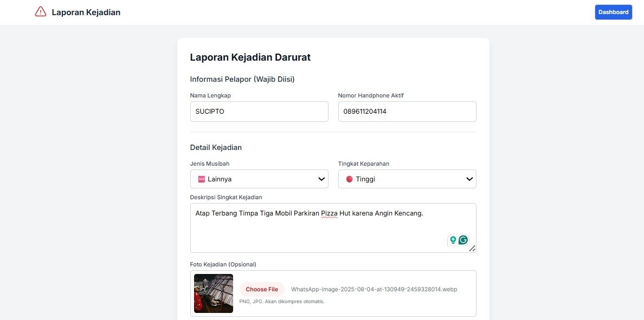Click the textarea resize handle icon
This screenshot has width=644, height=320.
click(x=473, y=249)
